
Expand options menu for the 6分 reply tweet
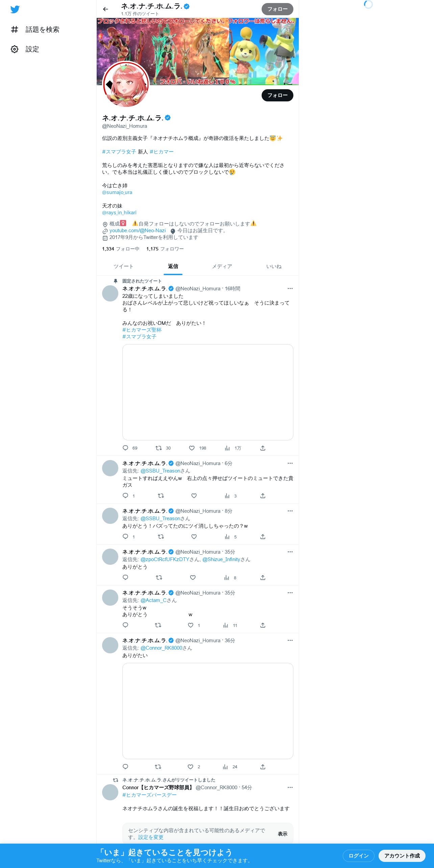pos(290,463)
